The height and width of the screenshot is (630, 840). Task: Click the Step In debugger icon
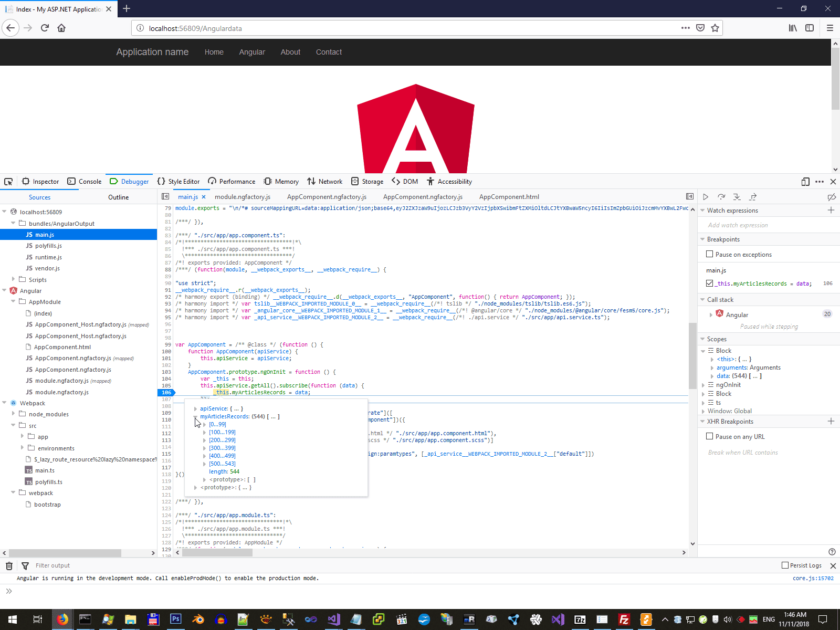pyautogui.click(x=737, y=197)
